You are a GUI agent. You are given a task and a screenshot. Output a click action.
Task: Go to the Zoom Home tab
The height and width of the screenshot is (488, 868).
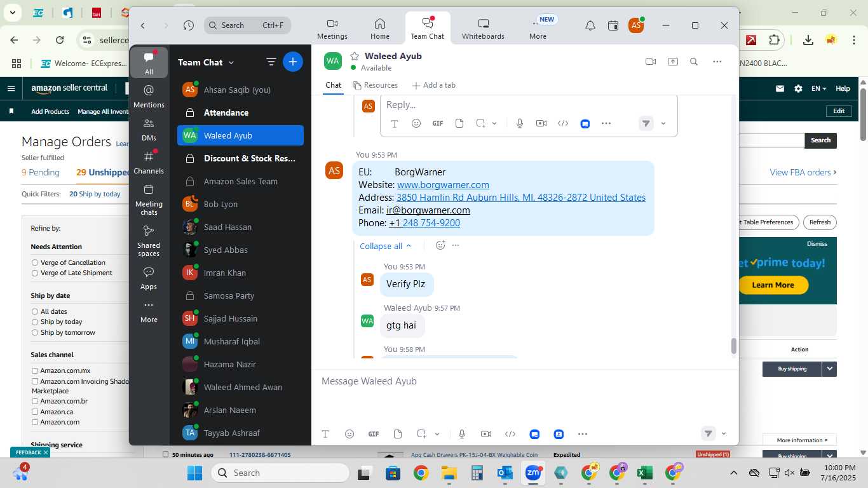coord(380,29)
